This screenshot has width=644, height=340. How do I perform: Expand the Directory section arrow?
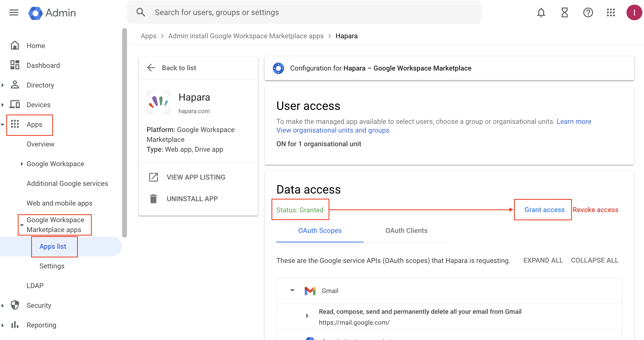coord(3,85)
